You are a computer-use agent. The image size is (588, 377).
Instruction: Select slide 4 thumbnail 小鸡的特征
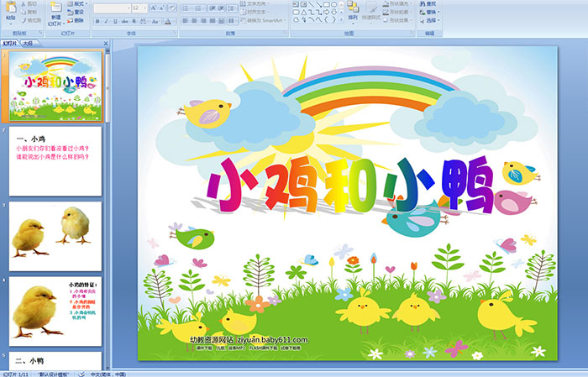tap(55, 312)
